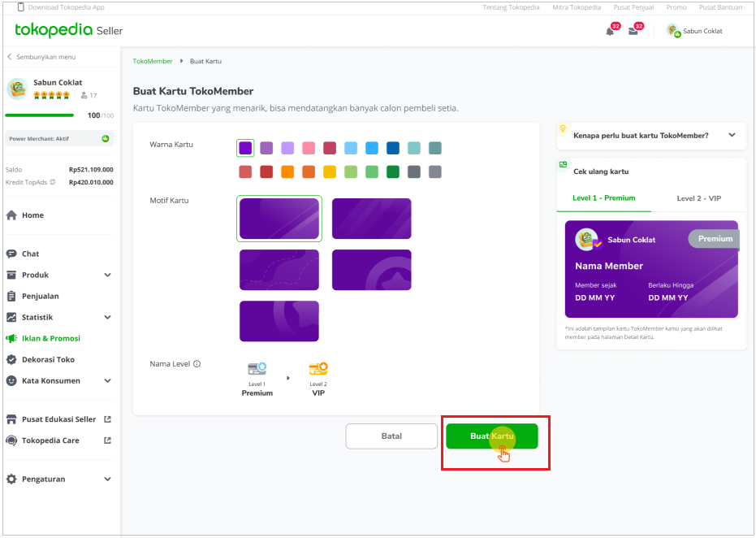This screenshot has height=538, width=756.
Task: Switch to Level 1 - Premium tab
Action: (603, 198)
